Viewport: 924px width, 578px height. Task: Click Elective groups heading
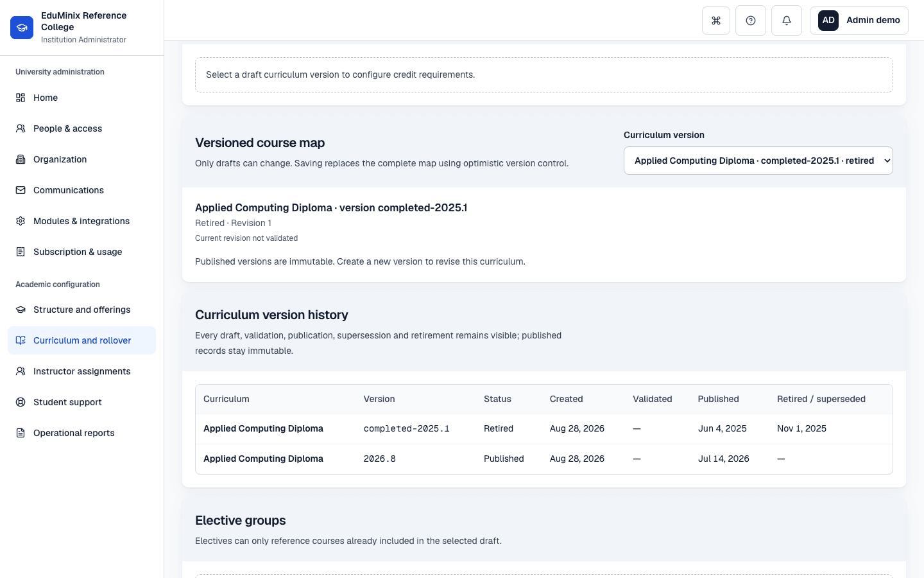(240, 520)
